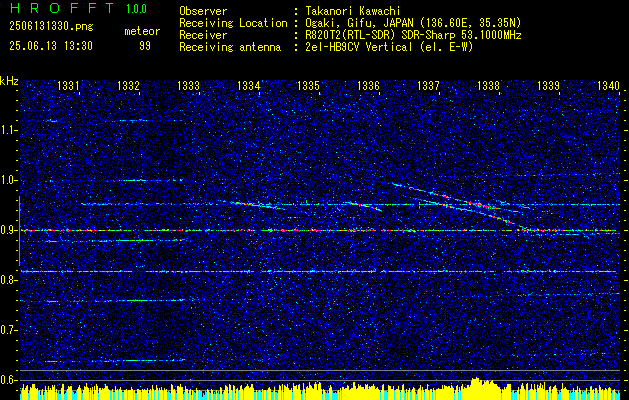Click observer name Takanori Kawachi
The width and height of the screenshot is (629, 400).
coord(351,11)
